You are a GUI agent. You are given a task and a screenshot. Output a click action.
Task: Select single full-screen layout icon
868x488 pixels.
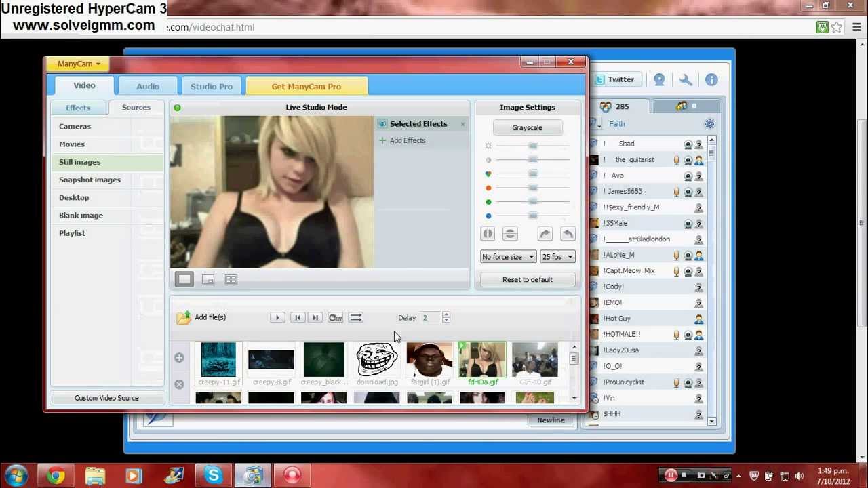coord(184,279)
